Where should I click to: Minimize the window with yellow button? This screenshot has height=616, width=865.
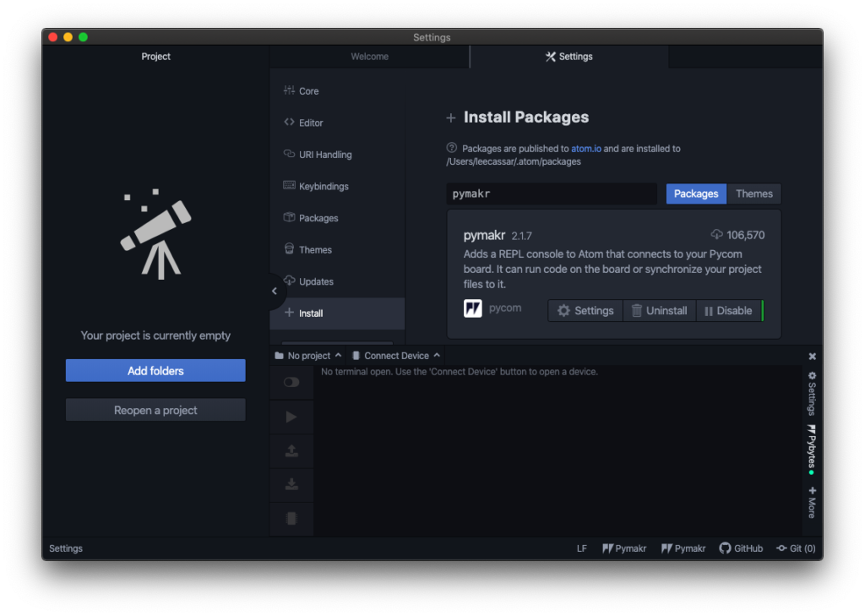coord(68,37)
